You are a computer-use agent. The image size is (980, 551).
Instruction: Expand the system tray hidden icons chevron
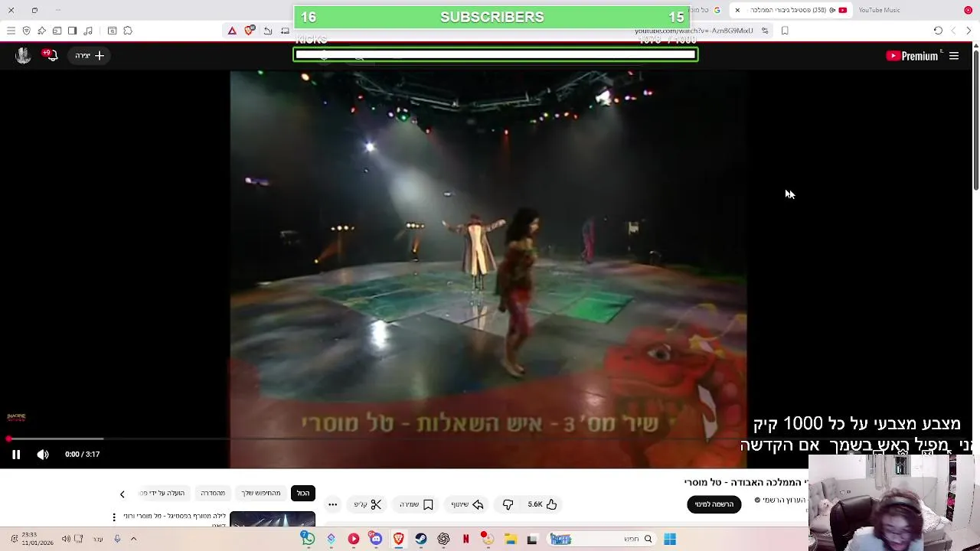click(x=133, y=539)
